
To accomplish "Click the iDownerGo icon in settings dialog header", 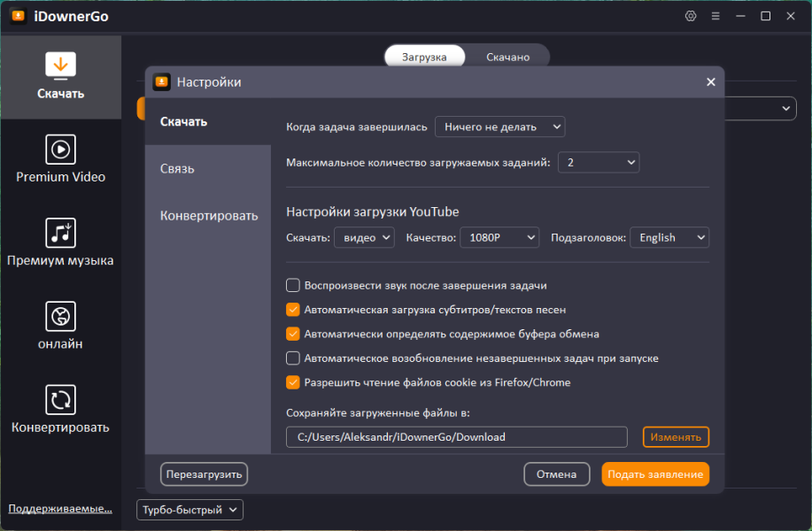I will [x=161, y=81].
